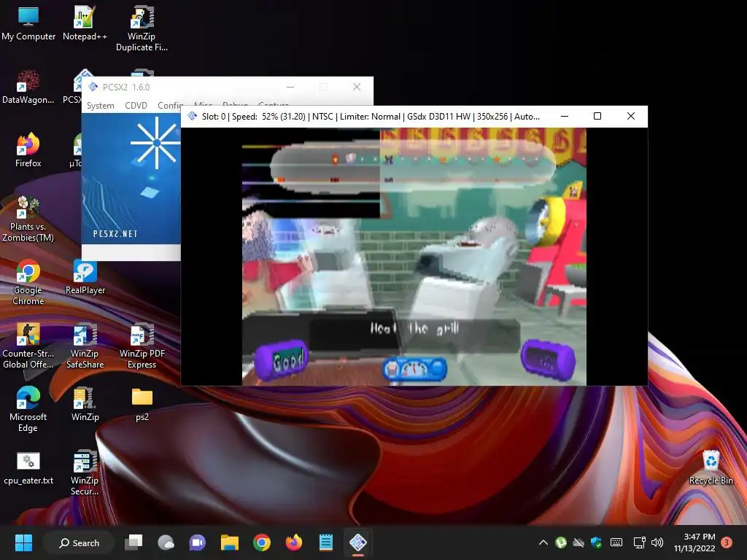This screenshot has height=560, width=747.
Task: Select the cpu_eater.txt file on the desktop
Action: [x=28, y=467]
